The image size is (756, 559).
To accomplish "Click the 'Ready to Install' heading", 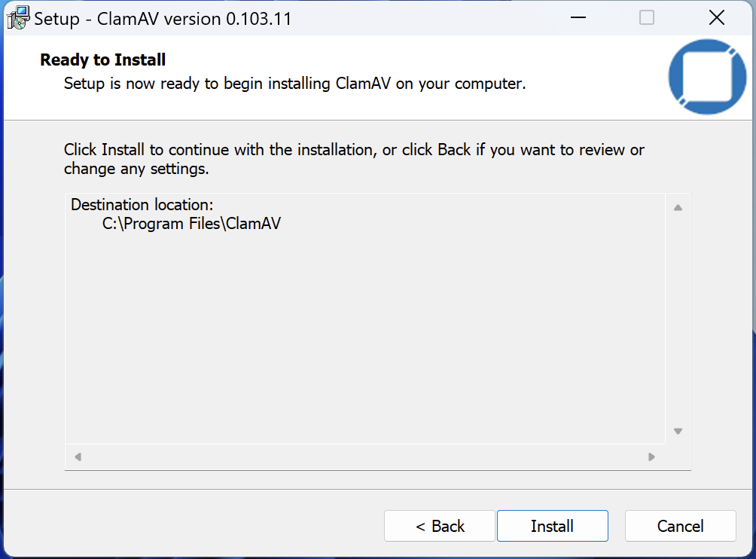I will [102, 60].
